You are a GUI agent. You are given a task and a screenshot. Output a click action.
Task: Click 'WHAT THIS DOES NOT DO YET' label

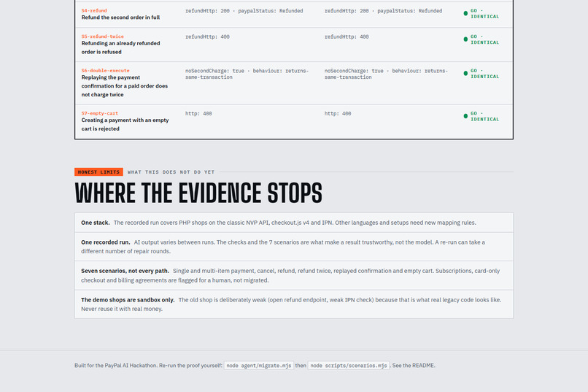(x=171, y=172)
